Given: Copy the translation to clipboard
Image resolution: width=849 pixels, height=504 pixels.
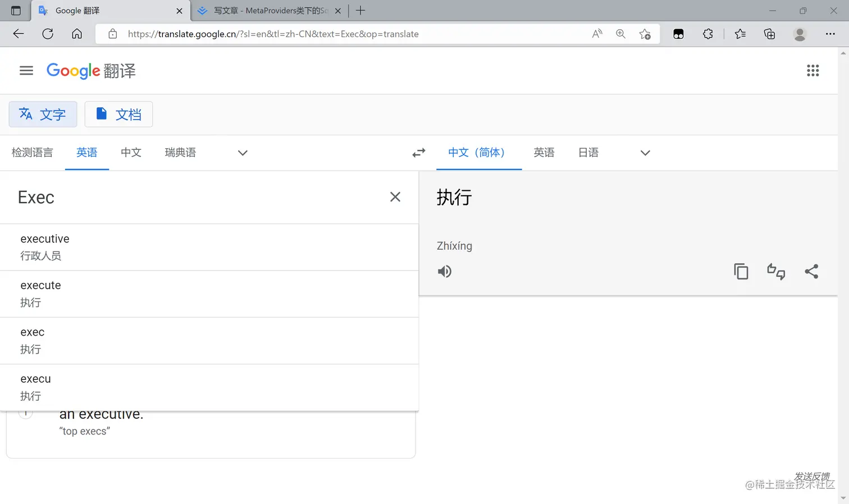Looking at the screenshot, I should click(741, 272).
